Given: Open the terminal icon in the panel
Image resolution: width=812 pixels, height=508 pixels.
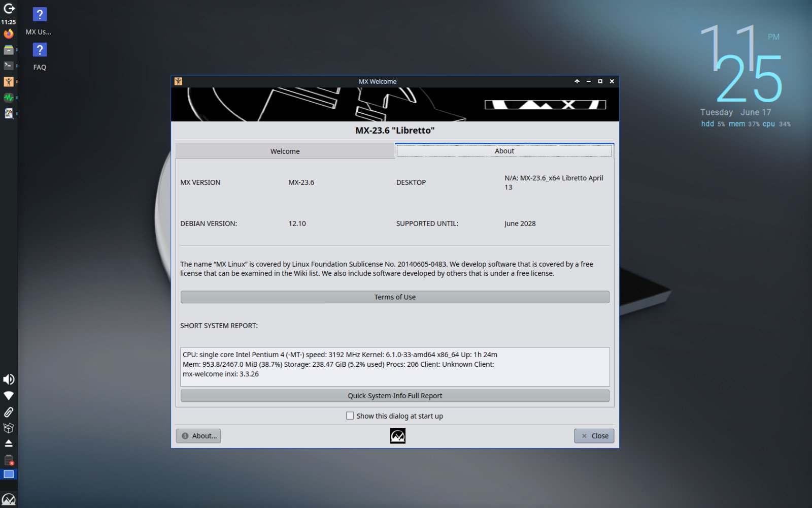Looking at the screenshot, I should pyautogui.click(x=9, y=66).
